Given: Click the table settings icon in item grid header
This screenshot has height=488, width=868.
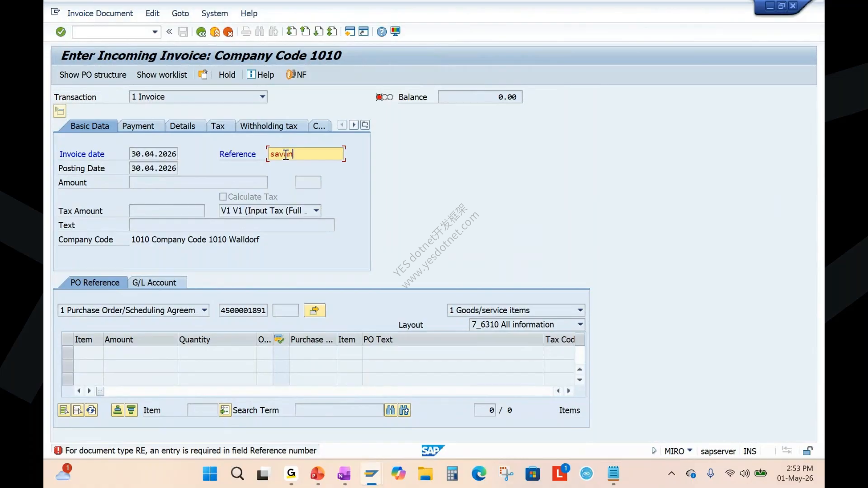Looking at the screenshot, I should coord(279,339).
